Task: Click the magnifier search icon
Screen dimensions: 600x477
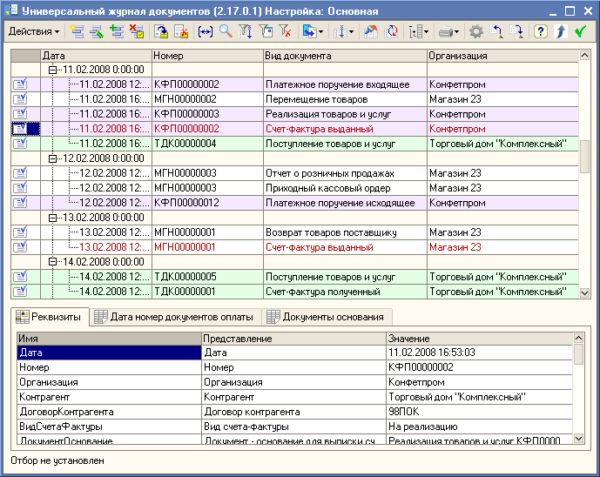Action: click(x=225, y=32)
